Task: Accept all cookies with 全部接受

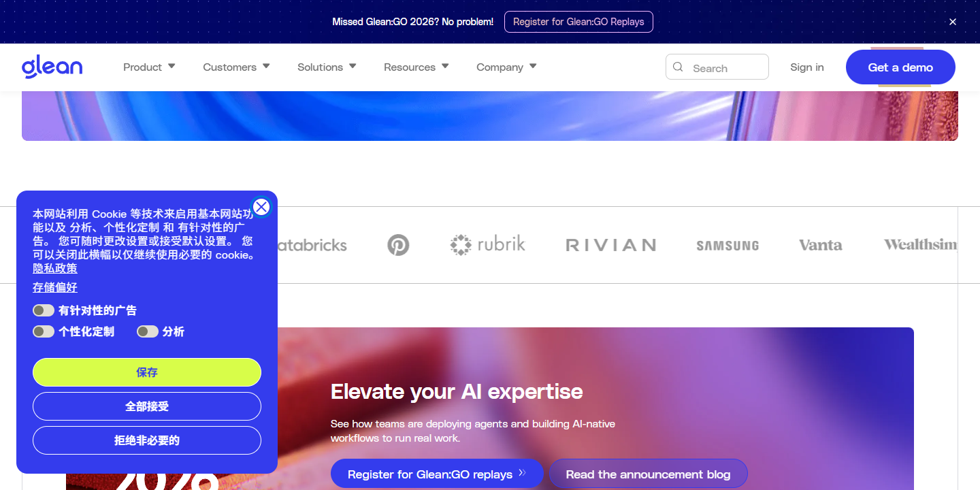Action: coord(147,406)
